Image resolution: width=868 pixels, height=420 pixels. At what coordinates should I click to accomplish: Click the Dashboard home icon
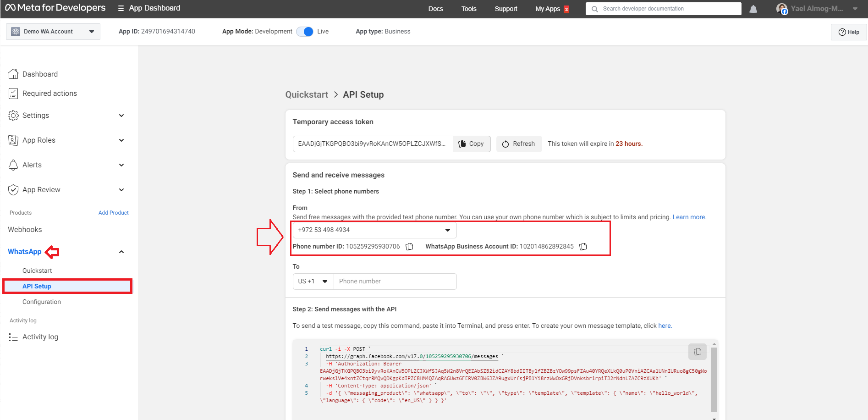(13, 74)
